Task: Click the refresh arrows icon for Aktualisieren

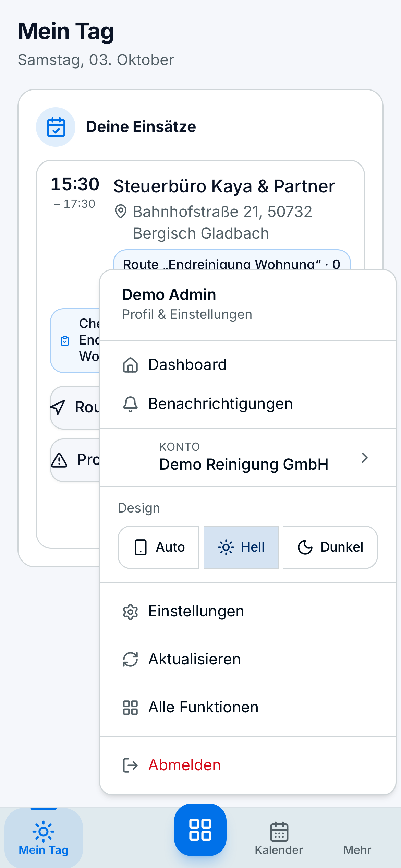Action: pyautogui.click(x=130, y=659)
